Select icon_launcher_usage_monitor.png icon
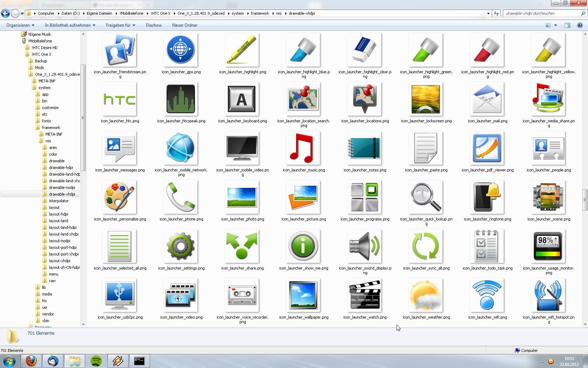Image resolution: width=588 pixels, height=368 pixels. [x=548, y=246]
